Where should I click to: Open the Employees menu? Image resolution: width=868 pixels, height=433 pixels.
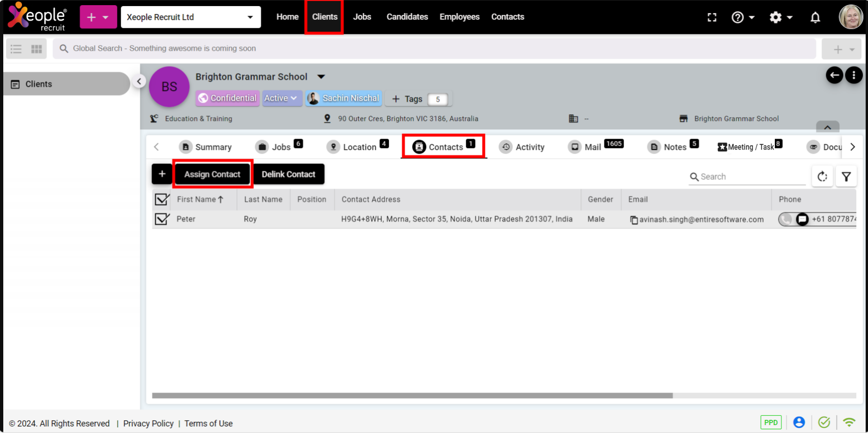point(460,17)
